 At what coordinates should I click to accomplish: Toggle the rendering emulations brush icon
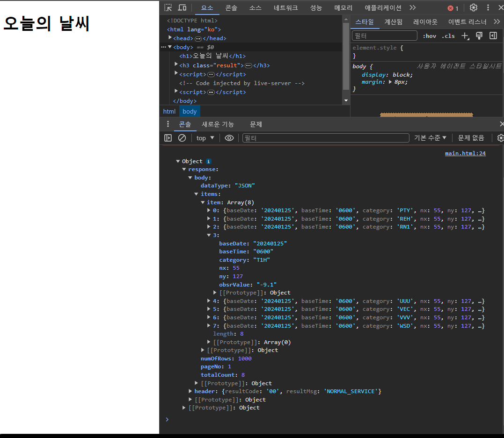point(479,36)
